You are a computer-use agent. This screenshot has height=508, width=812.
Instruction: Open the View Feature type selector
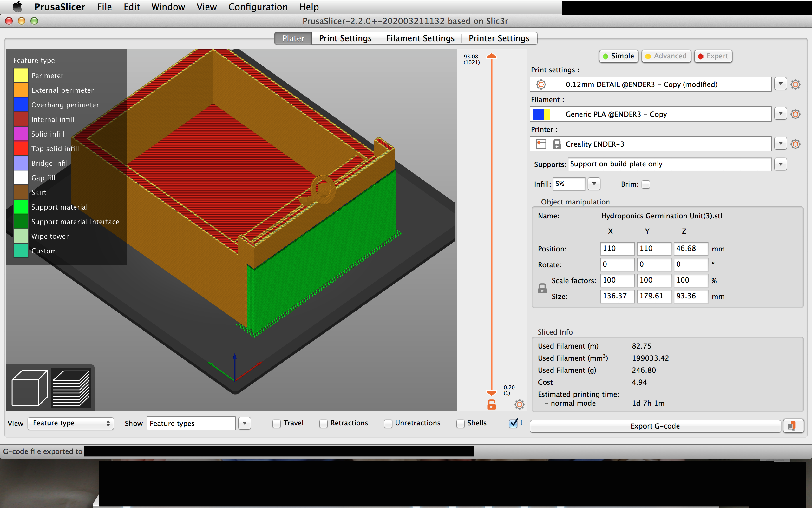[71, 423]
